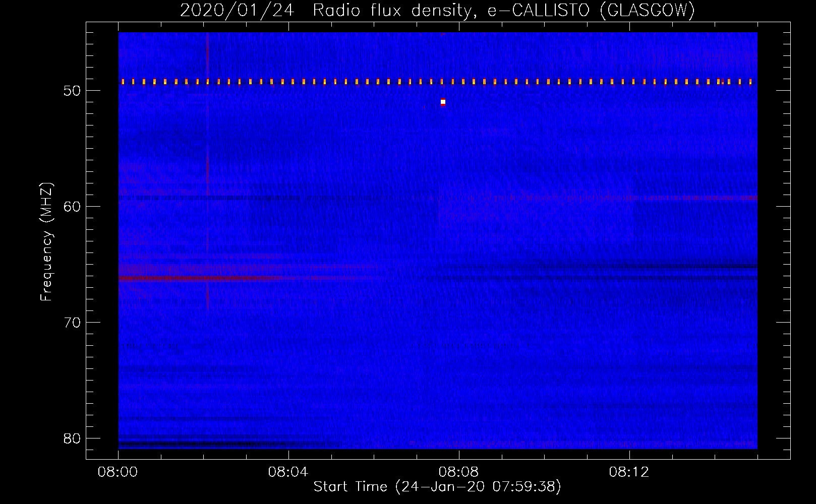Click the 08:00 time tick label
This screenshot has height=504, width=816.
118,472
